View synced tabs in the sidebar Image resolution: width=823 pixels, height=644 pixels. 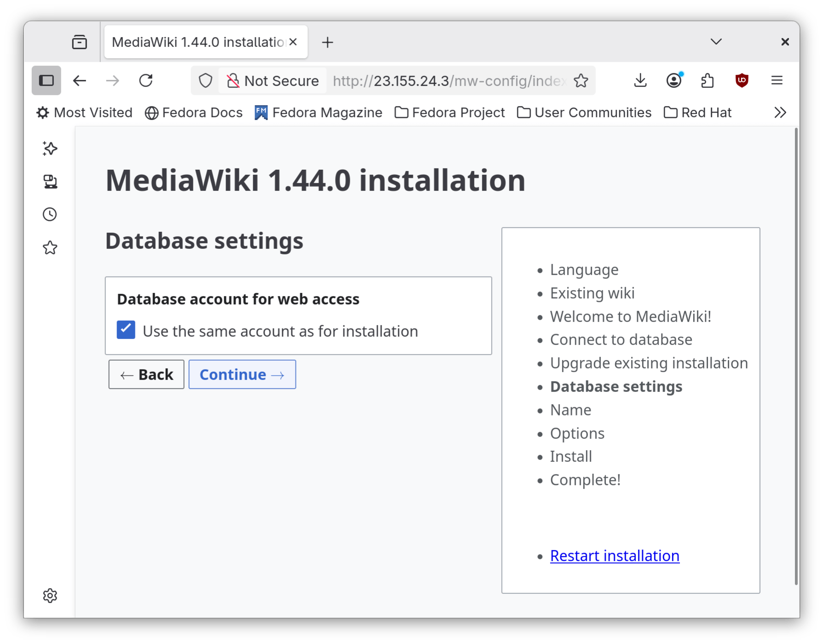[49, 181]
